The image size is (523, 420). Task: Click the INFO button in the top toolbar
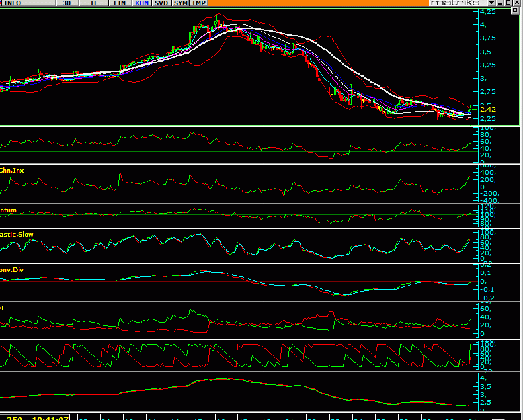click(28, 3)
